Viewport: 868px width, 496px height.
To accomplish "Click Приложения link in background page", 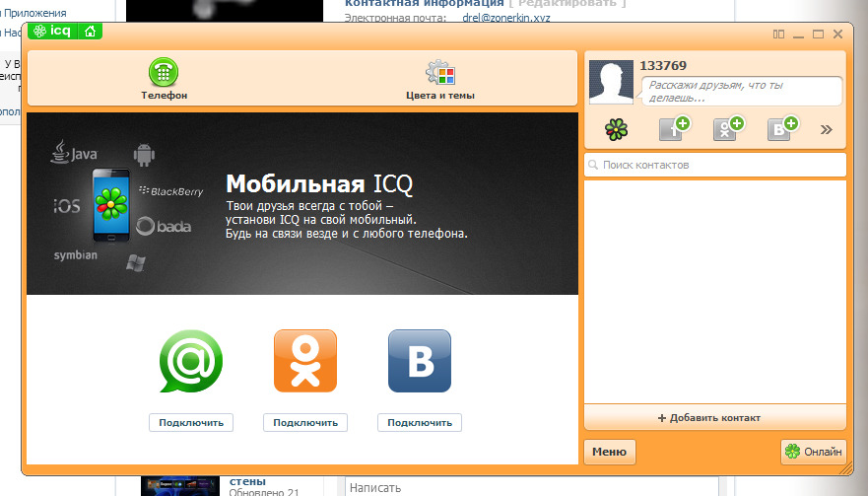I will 34,13.
